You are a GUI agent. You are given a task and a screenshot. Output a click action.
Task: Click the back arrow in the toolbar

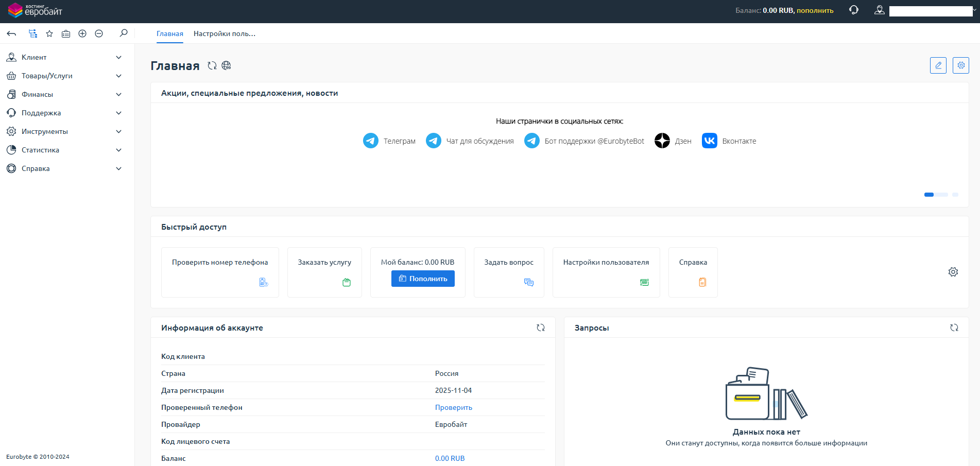[x=11, y=33]
